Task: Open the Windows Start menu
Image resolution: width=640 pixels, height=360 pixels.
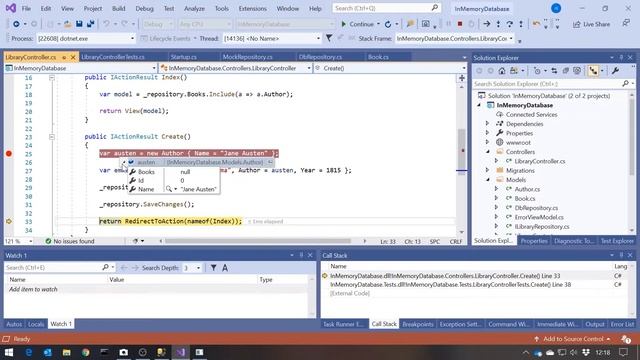Action: [x=9, y=352]
